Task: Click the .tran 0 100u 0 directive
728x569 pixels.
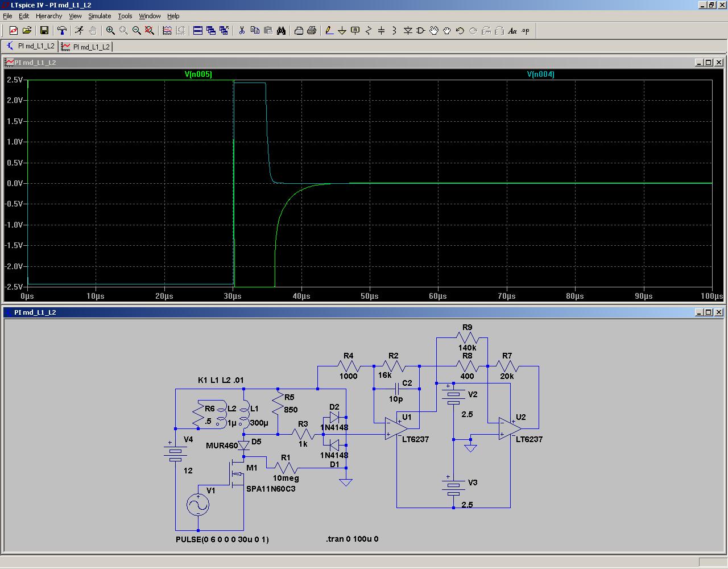Action: pyautogui.click(x=352, y=539)
